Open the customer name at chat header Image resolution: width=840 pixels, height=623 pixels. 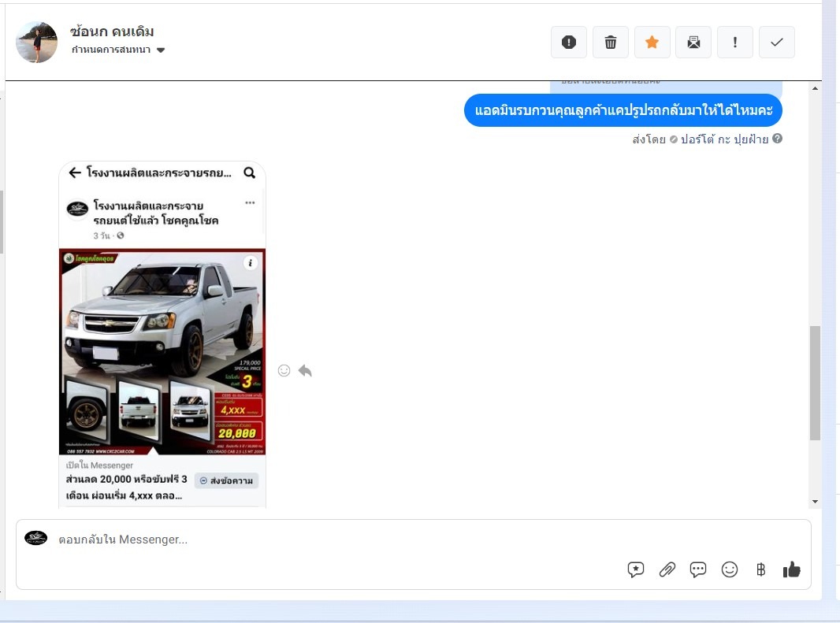pos(112,32)
